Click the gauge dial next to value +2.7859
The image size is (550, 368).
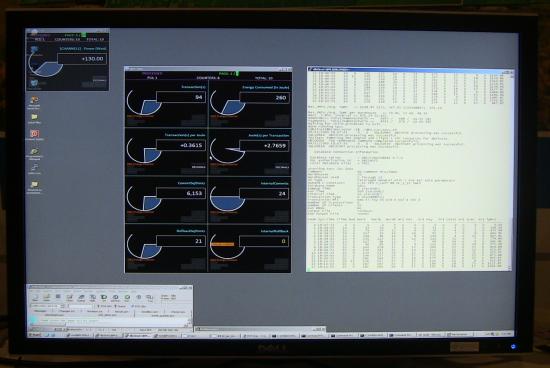click(227, 151)
